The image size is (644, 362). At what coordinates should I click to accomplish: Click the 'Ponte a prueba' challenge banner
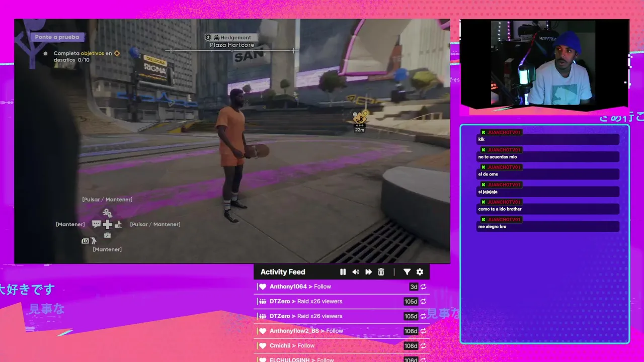pyautogui.click(x=57, y=37)
